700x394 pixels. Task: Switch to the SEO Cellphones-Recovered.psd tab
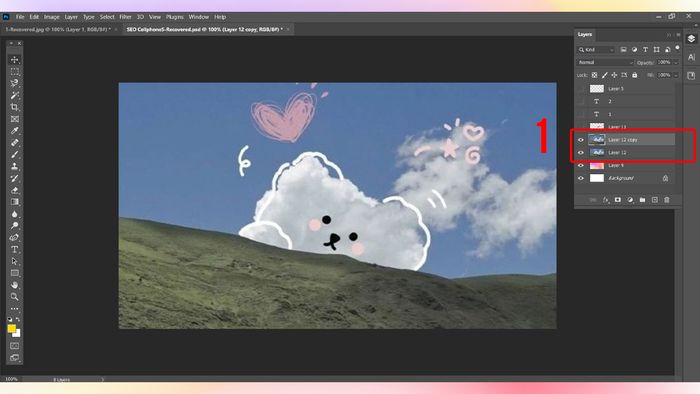(x=204, y=29)
